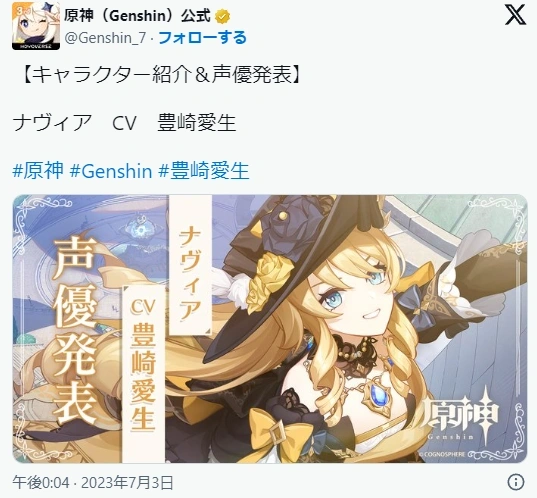Open the tweet info icon
The image size is (537, 498).
click(516, 482)
